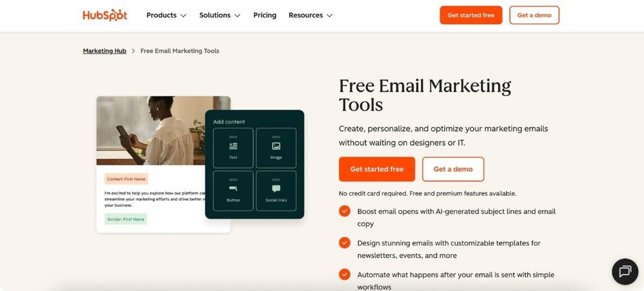Click the HubSpot logo
Viewport: 644px width, 291px height.
pos(105,15)
